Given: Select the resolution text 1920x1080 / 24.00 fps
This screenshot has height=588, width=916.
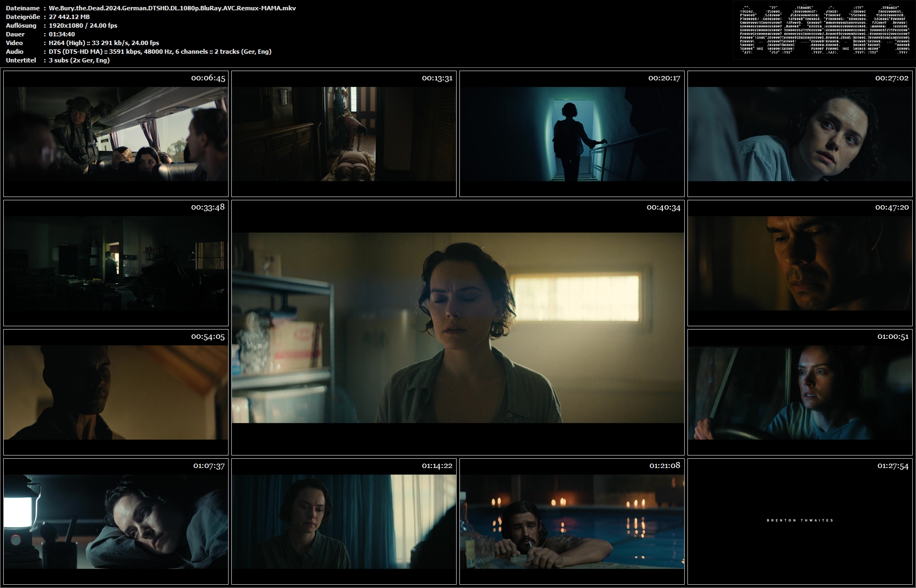Looking at the screenshot, I should click(x=83, y=26).
